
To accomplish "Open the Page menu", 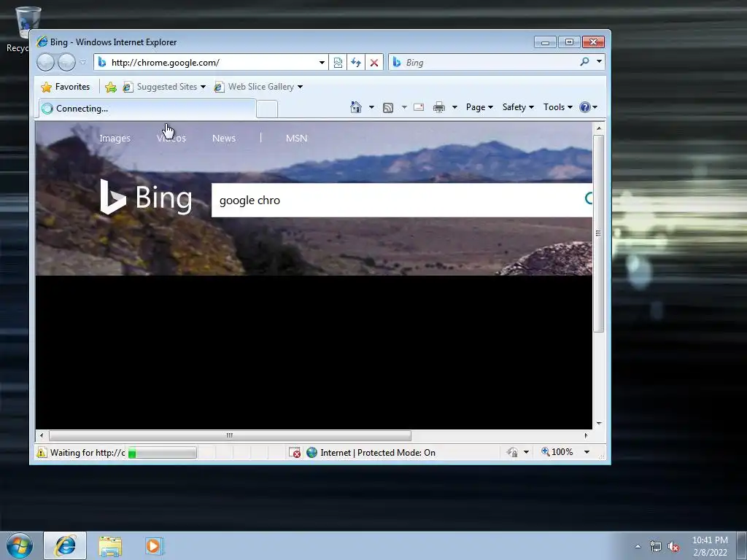I will pos(479,107).
